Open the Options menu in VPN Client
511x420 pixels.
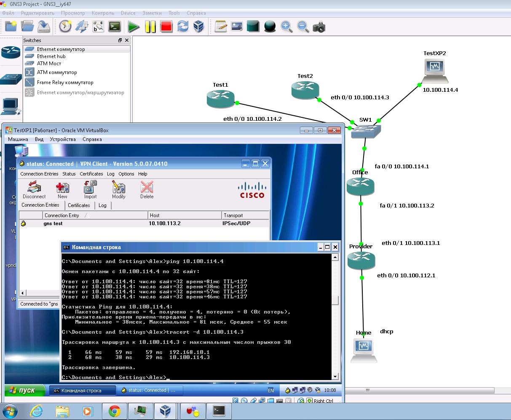pyautogui.click(x=126, y=174)
